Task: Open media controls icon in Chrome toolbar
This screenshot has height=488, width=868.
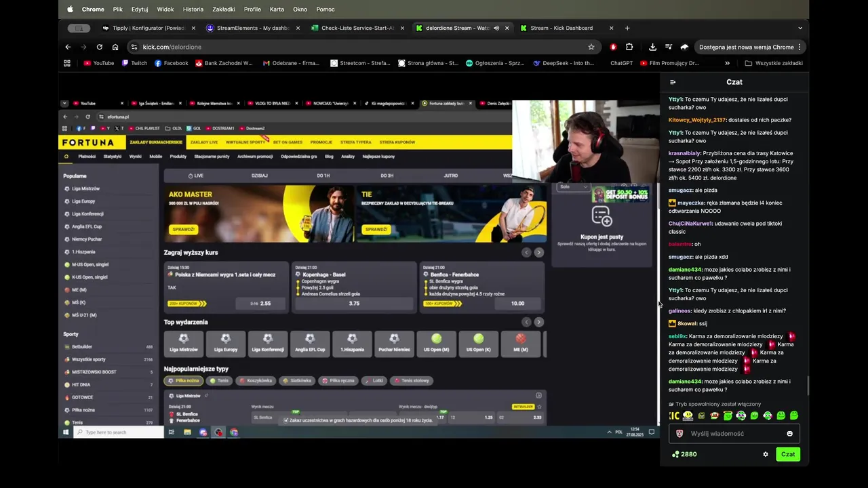Action: 669,47
